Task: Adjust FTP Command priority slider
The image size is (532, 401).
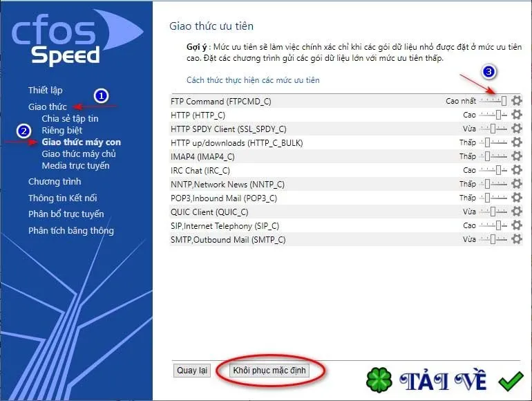Action: pyautogui.click(x=494, y=101)
